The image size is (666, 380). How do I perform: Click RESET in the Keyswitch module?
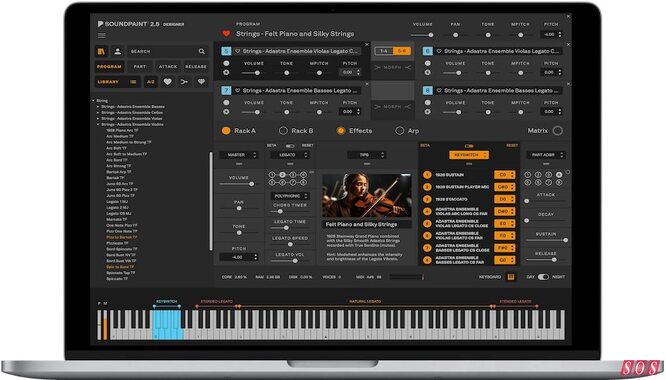pos(512,146)
